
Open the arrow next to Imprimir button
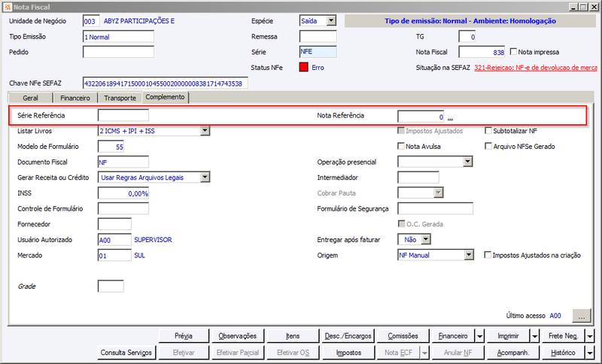[535, 336]
